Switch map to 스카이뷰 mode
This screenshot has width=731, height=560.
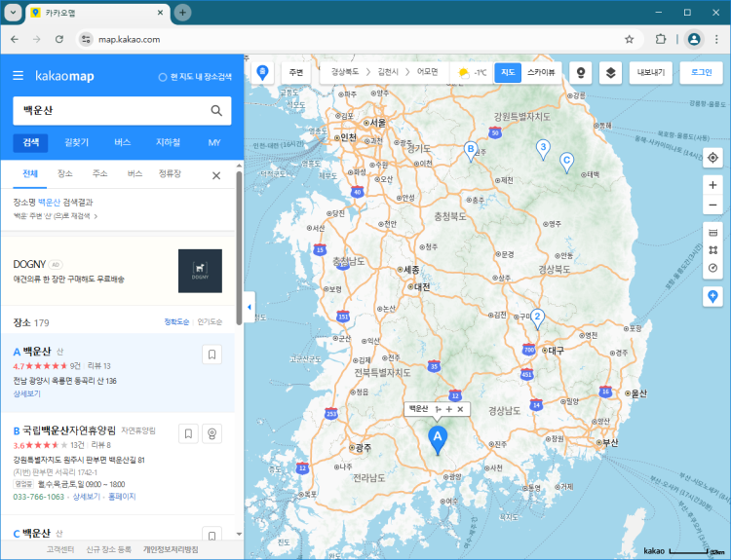(x=541, y=73)
